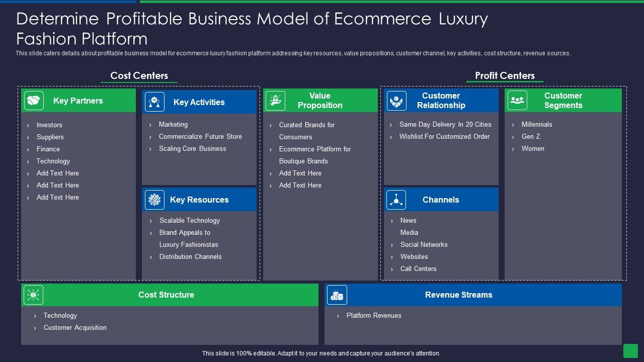Click the Social Networks bullet

[424, 244]
